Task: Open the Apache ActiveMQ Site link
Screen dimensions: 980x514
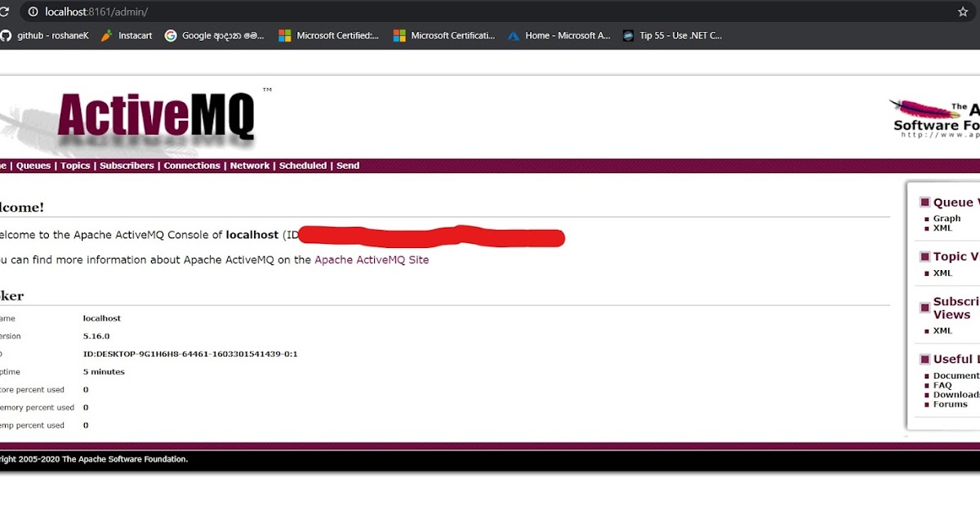Action: point(371,259)
